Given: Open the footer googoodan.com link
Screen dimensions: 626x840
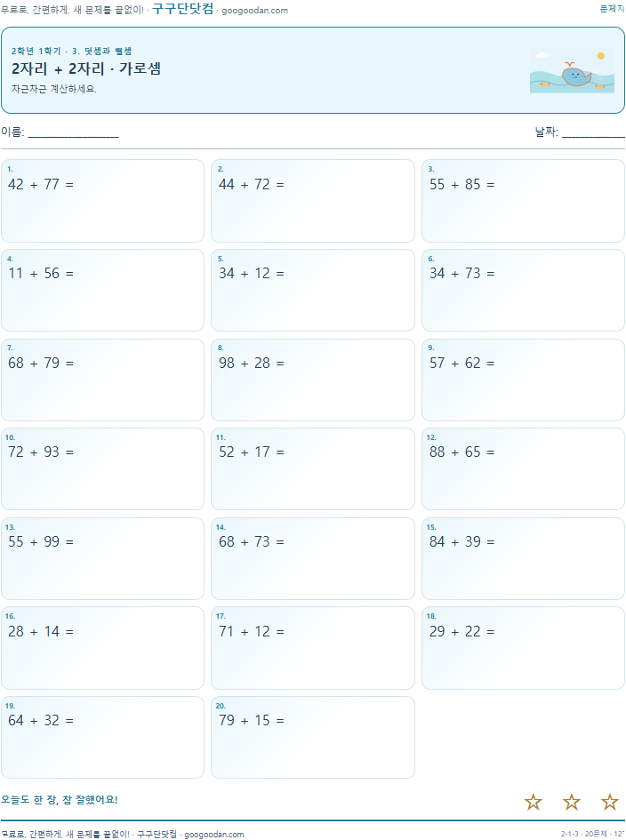Looking at the screenshot, I should tap(213, 834).
